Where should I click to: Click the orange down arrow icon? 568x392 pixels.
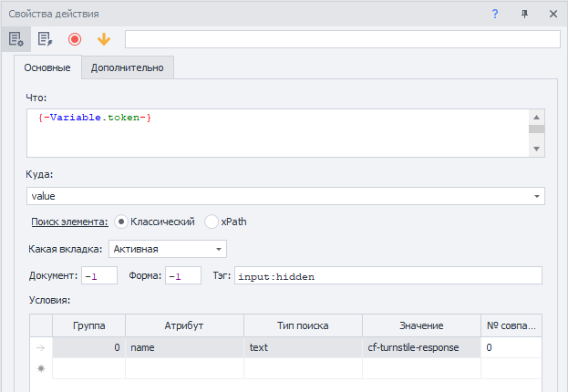(104, 39)
